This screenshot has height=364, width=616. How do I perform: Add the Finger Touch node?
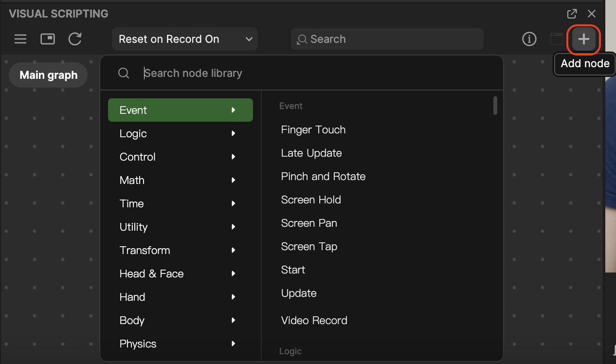coord(313,130)
